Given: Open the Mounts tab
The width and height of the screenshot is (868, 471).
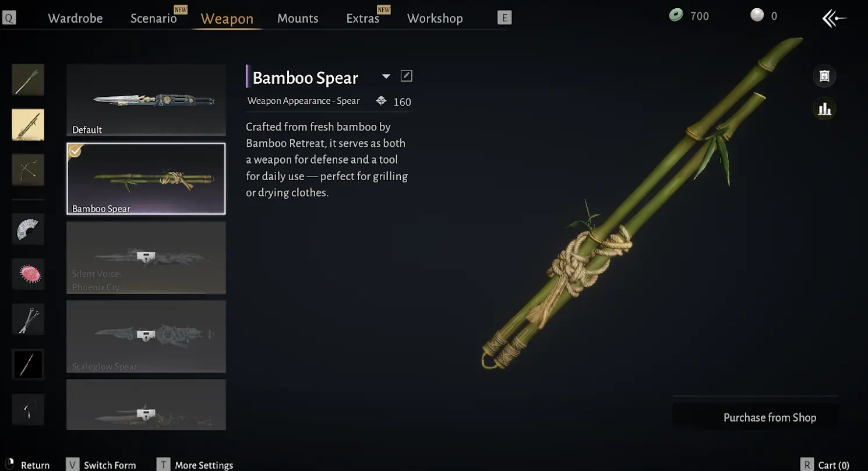Looking at the screenshot, I should coord(298,18).
